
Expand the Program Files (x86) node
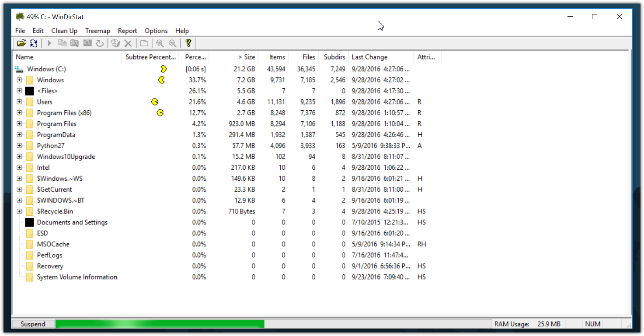point(19,113)
